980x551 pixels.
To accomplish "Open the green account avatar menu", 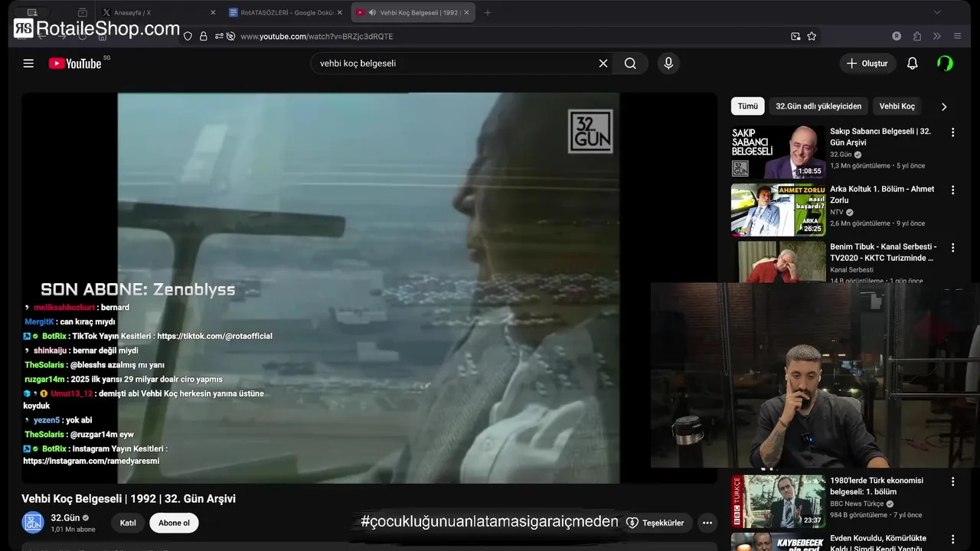I will (x=946, y=64).
